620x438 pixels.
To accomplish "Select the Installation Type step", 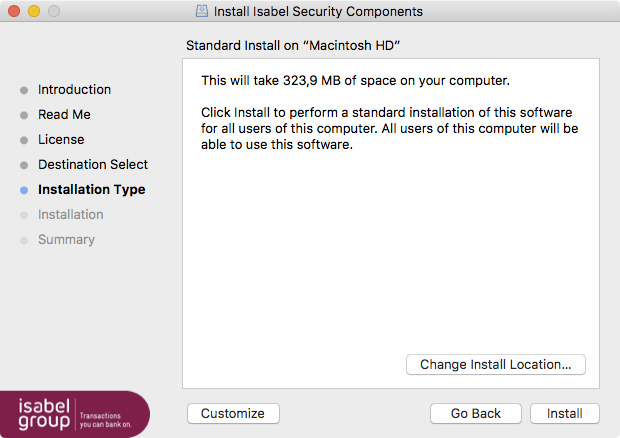I will click(x=92, y=190).
